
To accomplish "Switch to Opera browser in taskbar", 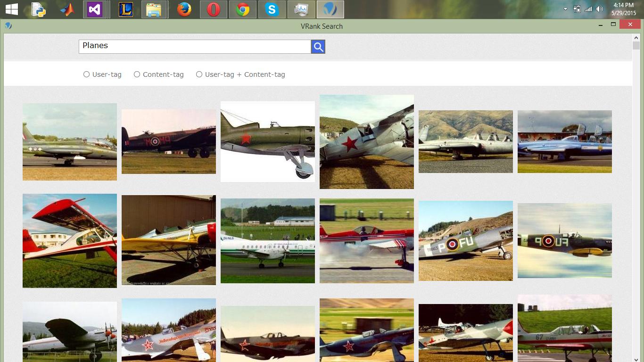I will coord(214,9).
